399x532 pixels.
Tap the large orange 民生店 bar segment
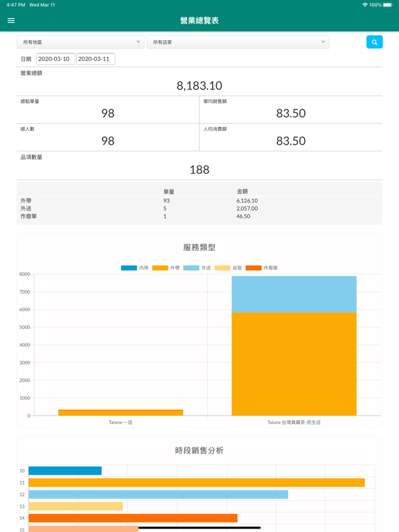(x=294, y=364)
